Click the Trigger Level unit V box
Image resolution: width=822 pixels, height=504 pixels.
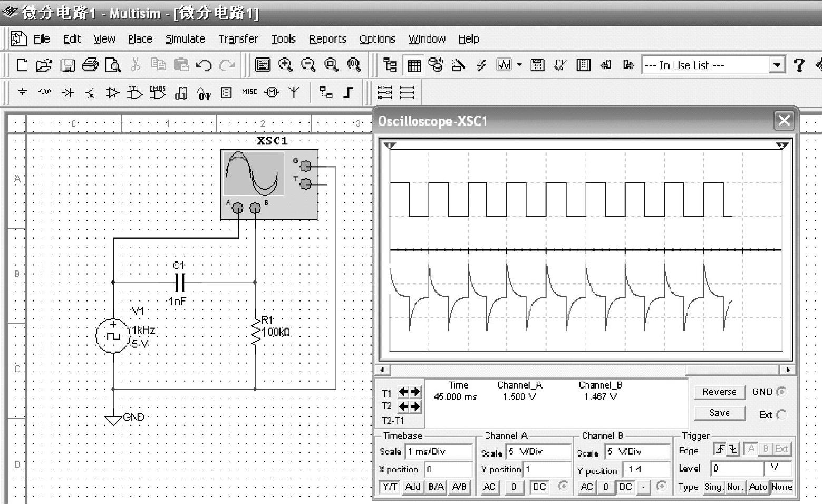(777, 468)
